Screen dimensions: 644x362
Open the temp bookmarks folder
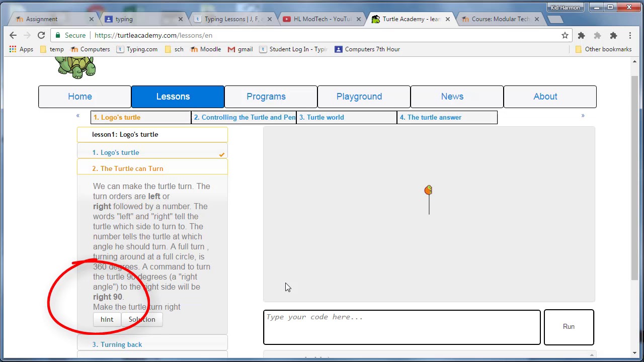52,49
